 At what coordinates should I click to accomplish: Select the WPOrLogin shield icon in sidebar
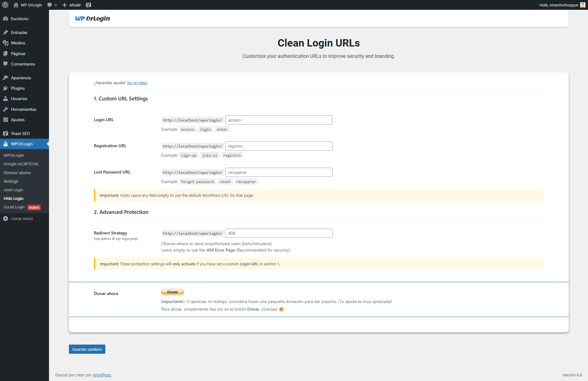tap(6, 144)
